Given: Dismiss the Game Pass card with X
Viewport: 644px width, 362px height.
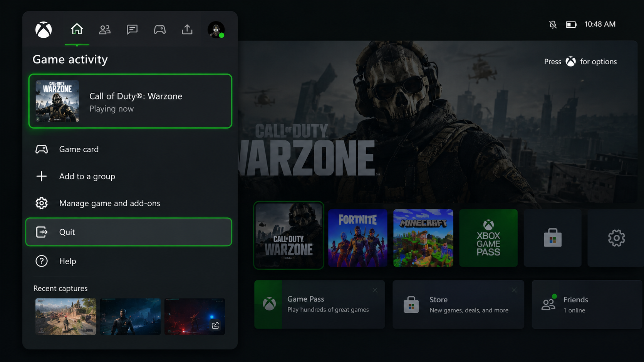Looking at the screenshot, I should pos(375,290).
